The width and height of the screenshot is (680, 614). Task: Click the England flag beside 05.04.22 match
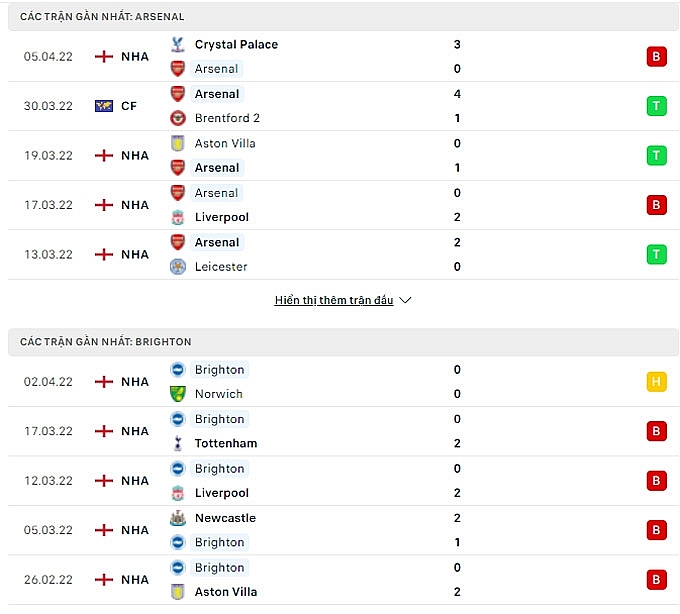[x=104, y=57]
